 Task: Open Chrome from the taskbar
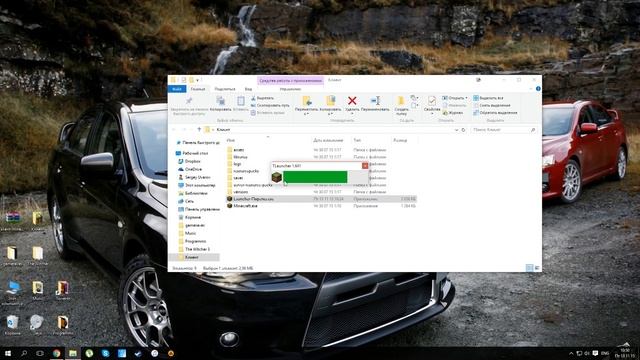click(56, 353)
